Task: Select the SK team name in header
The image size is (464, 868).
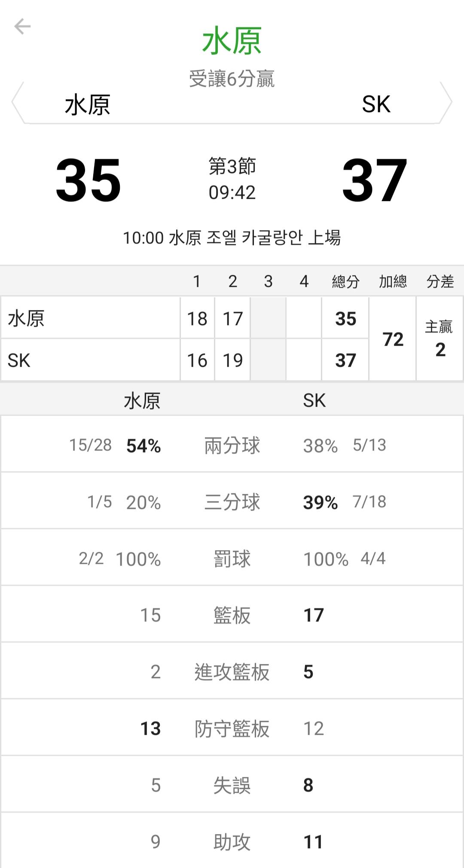Action: 376,104
